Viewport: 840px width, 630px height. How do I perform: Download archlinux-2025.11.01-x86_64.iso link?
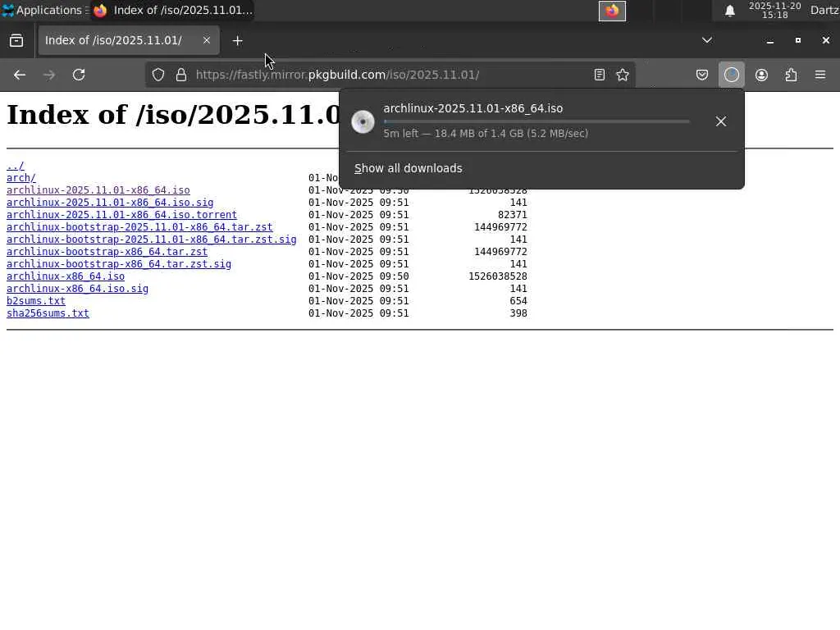pos(98,190)
